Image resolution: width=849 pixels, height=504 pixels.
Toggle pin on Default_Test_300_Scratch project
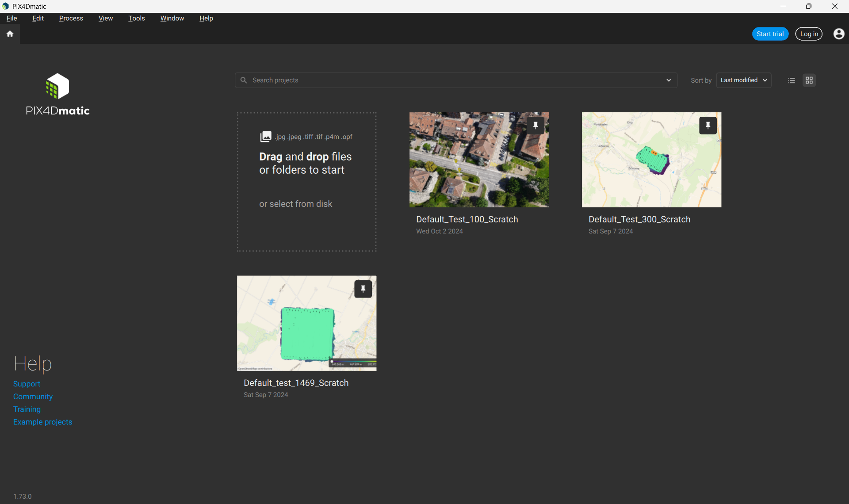708,126
